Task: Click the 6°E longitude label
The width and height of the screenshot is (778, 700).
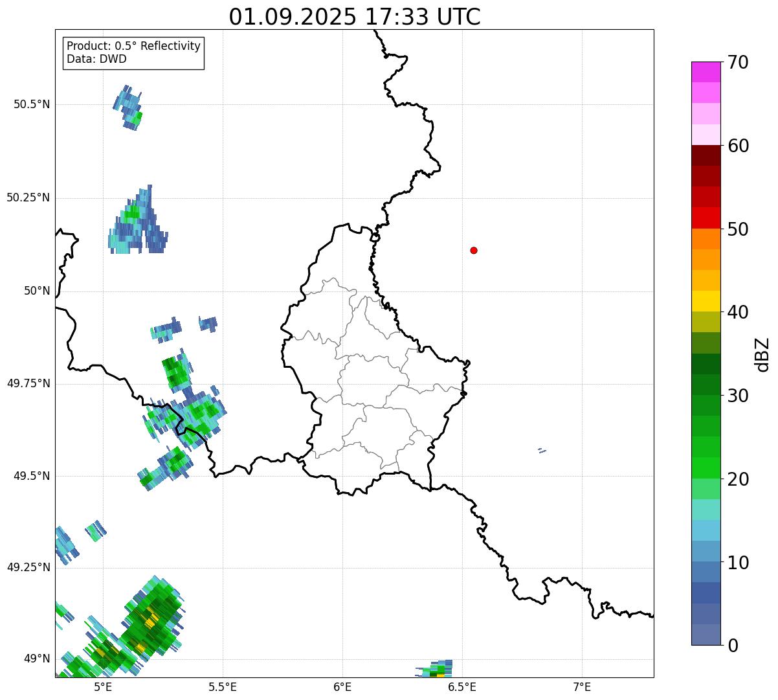Action: pos(342,686)
